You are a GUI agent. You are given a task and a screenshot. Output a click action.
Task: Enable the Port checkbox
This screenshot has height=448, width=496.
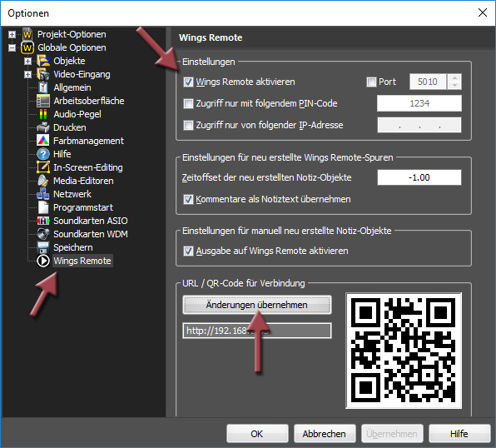pyautogui.click(x=371, y=82)
